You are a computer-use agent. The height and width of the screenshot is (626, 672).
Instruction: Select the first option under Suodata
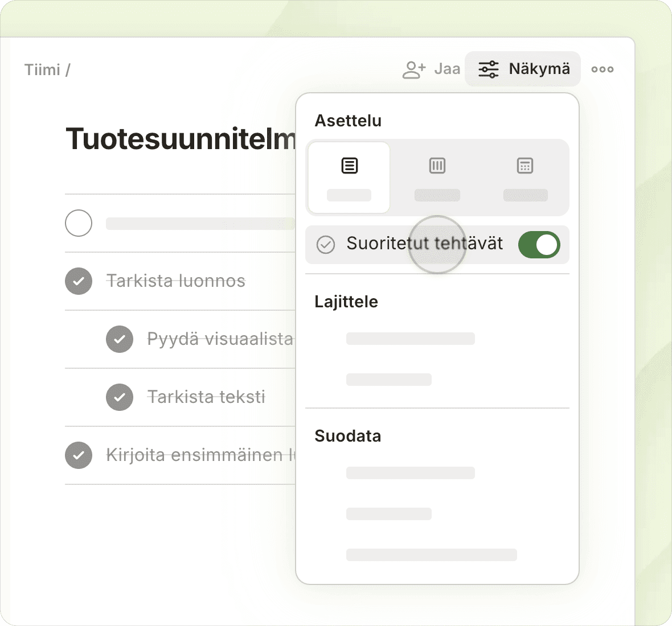pyautogui.click(x=410, y=473)
